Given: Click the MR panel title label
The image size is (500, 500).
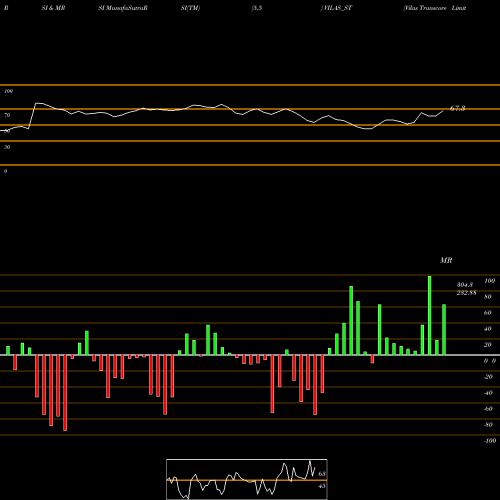Looking at the screenshot, I should (446, 260).
